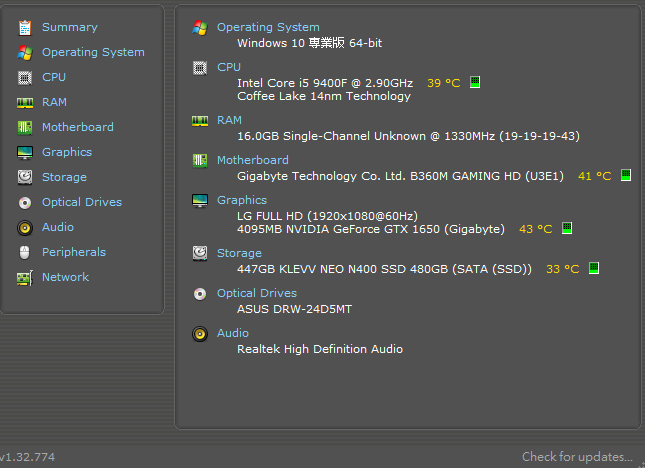Click KLEVV NEO N400 SSD text

pyautogui.click(x=384, y=269)
